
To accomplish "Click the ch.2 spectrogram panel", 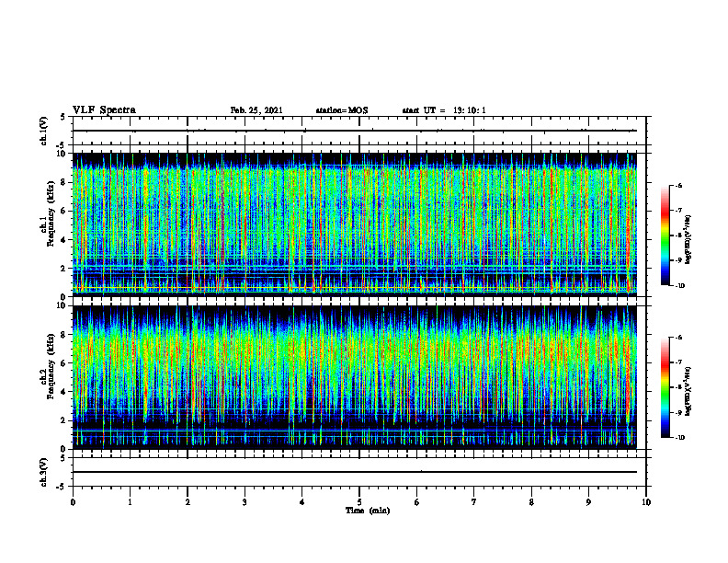I will (x=354, y=377).
